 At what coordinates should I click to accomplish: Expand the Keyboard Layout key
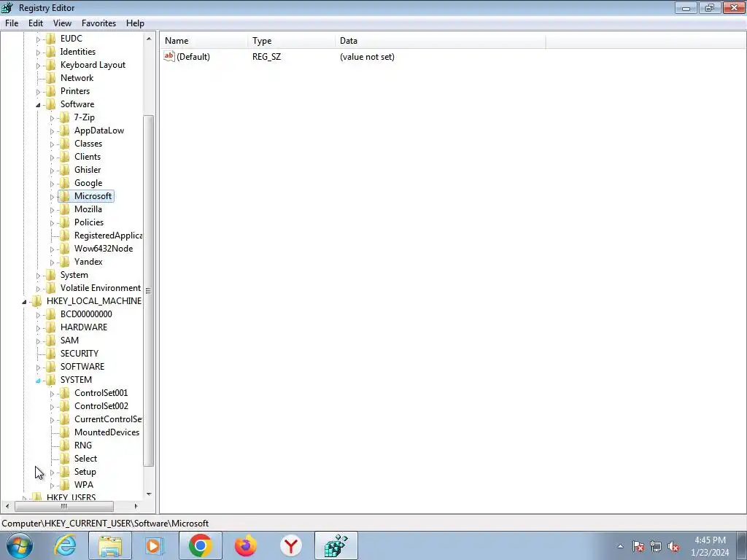tap(38, 65)
